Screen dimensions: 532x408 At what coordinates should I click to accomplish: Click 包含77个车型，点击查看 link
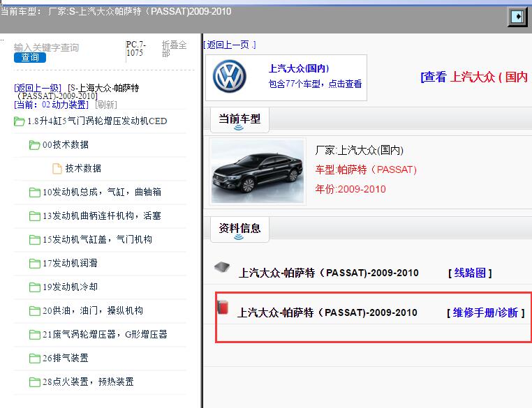(315, 84)
